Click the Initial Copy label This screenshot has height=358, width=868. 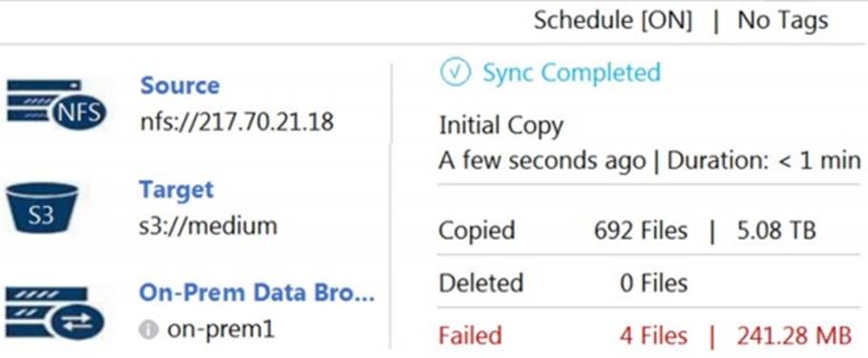(501, 126)
